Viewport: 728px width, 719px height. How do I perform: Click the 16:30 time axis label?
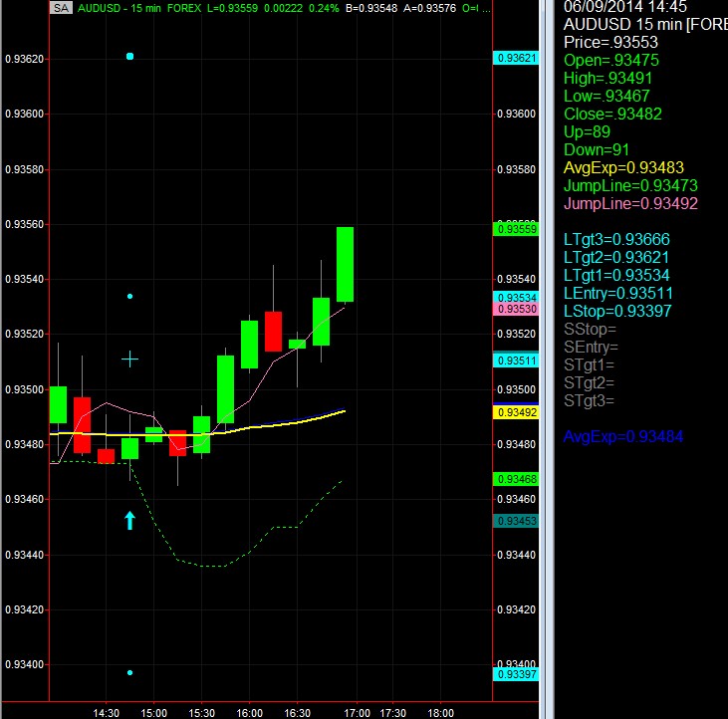pyautogui.click(x=297, y=713)
